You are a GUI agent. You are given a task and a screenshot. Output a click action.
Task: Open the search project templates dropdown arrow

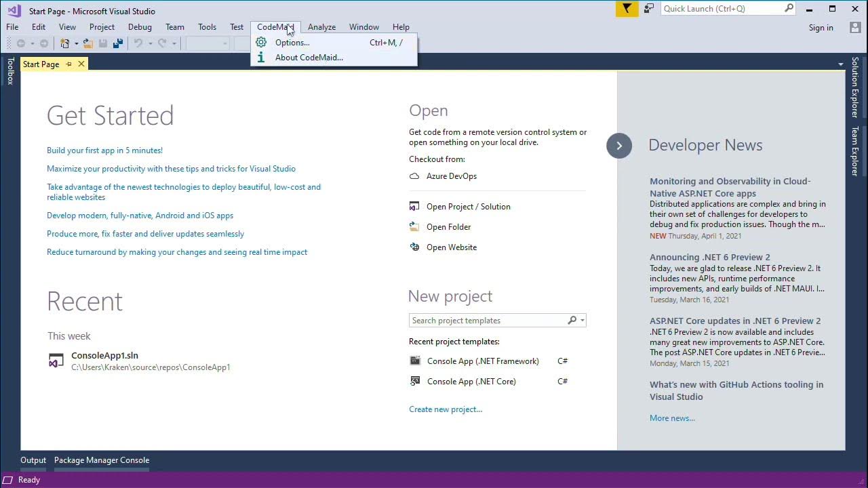click(582, 321)
